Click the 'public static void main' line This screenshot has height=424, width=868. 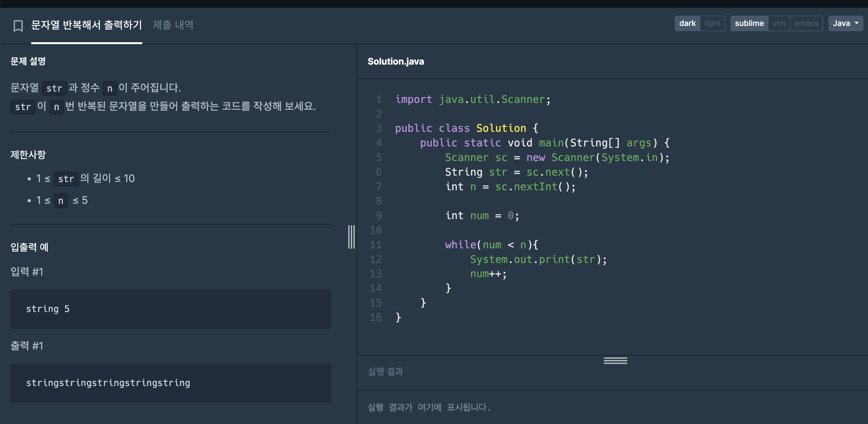(544, 143)
